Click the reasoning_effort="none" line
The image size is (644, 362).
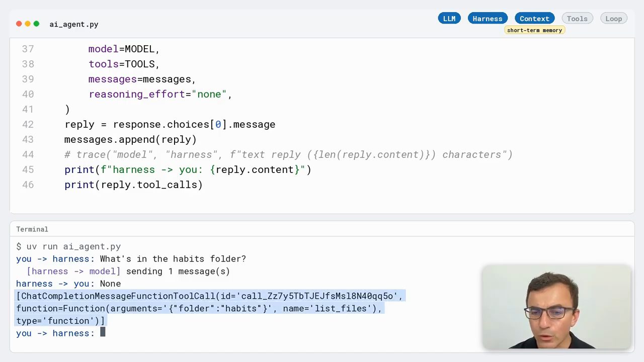(x=160, y=94)
